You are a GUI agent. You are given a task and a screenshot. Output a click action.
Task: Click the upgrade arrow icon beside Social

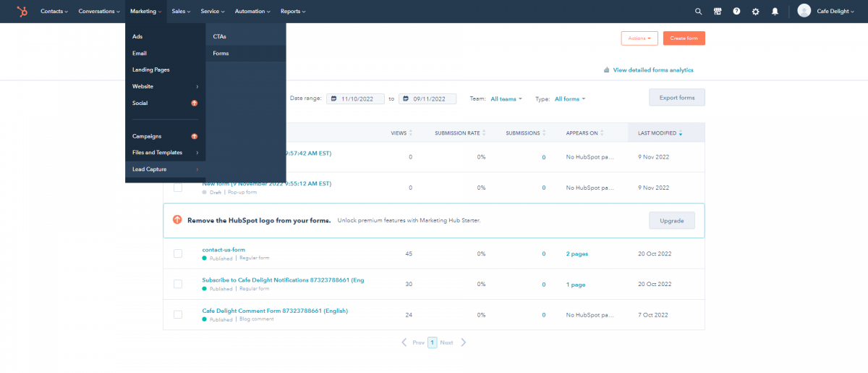point(194,103)
